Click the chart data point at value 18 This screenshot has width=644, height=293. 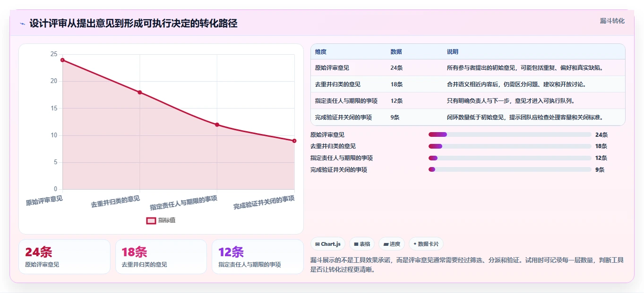pyautogui.click(x=140, y=92)
